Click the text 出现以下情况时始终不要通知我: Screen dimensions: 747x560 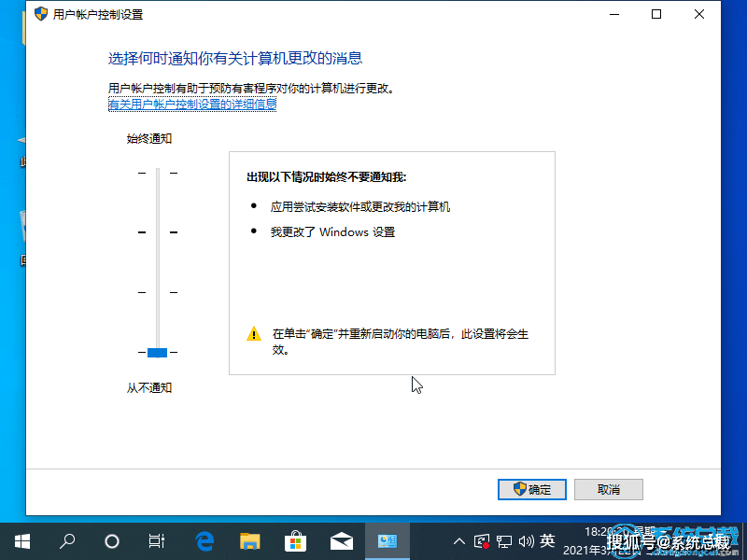[326, 177]
